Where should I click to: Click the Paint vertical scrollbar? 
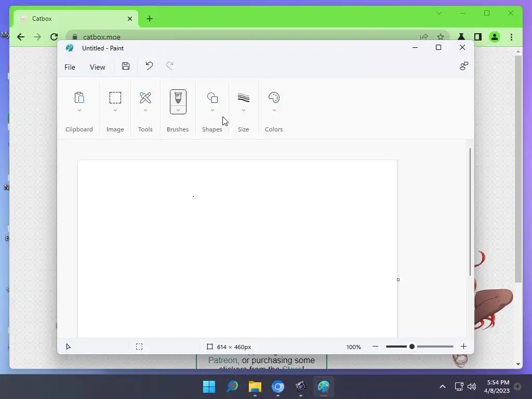[470, 212]
